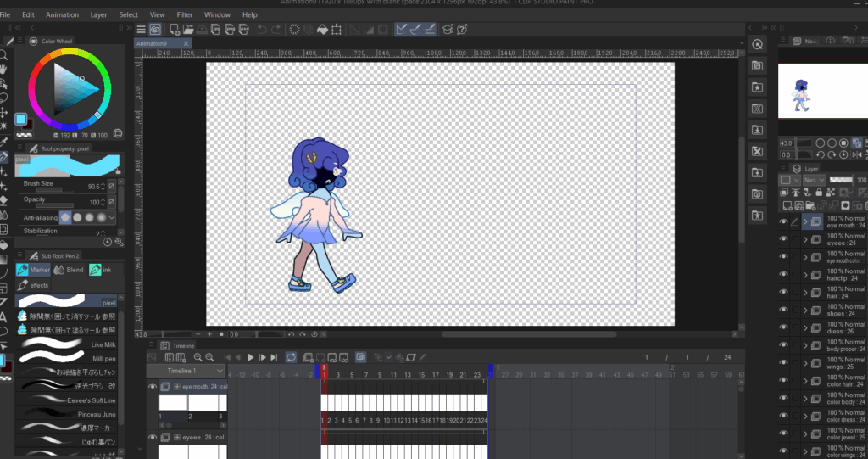Click the light blue main color swatch

(21, 119)
